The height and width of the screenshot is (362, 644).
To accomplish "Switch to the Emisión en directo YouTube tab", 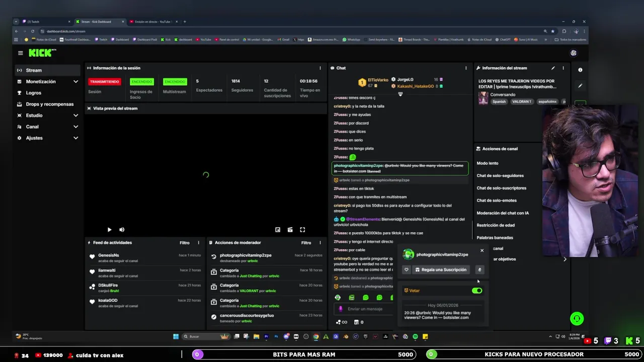I will click(152, 22).
